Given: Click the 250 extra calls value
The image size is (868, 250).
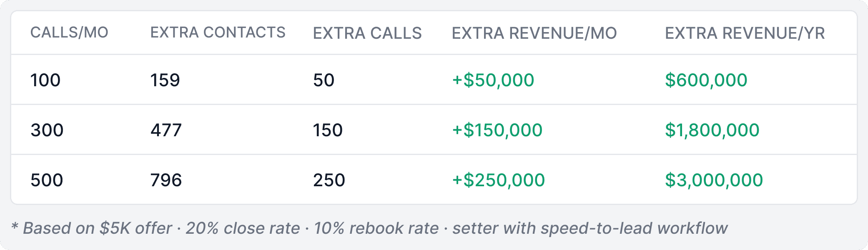Looking at the screenshot, I should [x=329, y=180].
